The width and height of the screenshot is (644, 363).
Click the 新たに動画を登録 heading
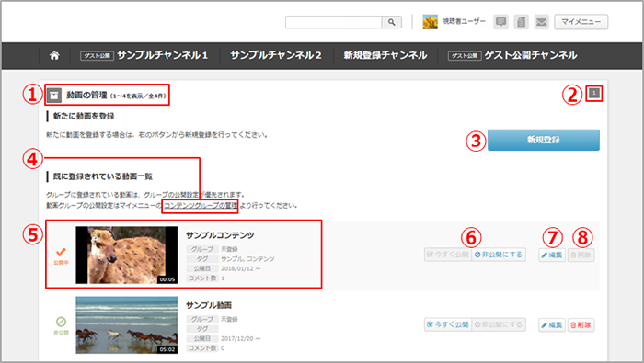pos(84,116)
